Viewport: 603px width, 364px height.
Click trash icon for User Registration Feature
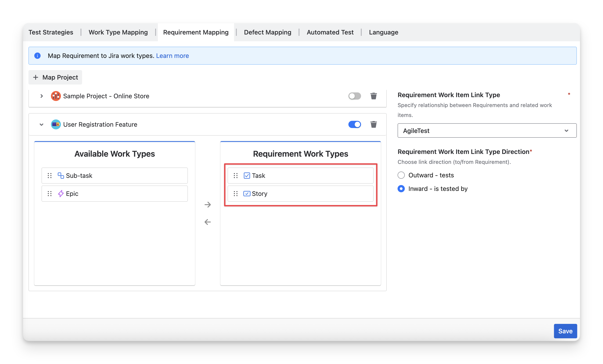(x=373, y=124)
